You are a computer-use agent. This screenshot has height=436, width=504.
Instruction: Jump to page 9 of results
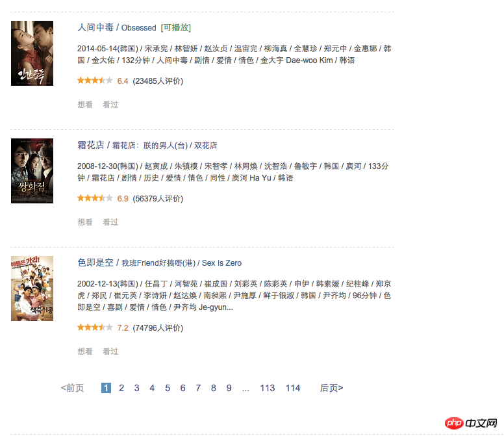[229, 388]
